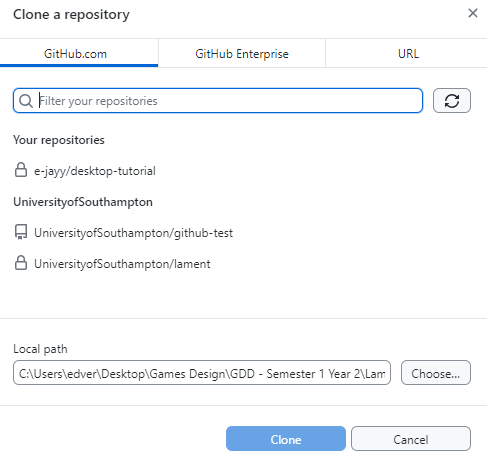Viewport: 487px width, 454px height.
Task: Click the blue Clone button
Action: click(286, 439)
